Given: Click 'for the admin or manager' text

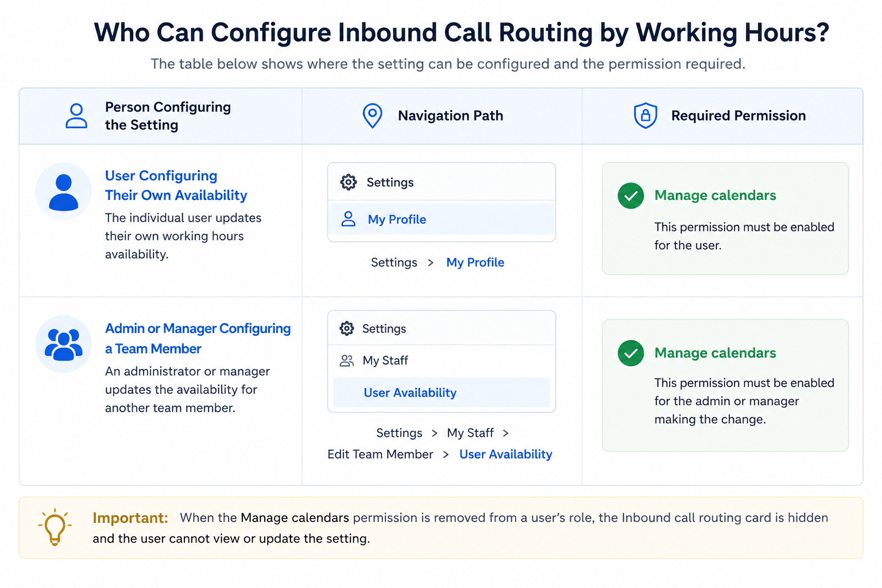Looking at the screenshot, I should point(726,401).
